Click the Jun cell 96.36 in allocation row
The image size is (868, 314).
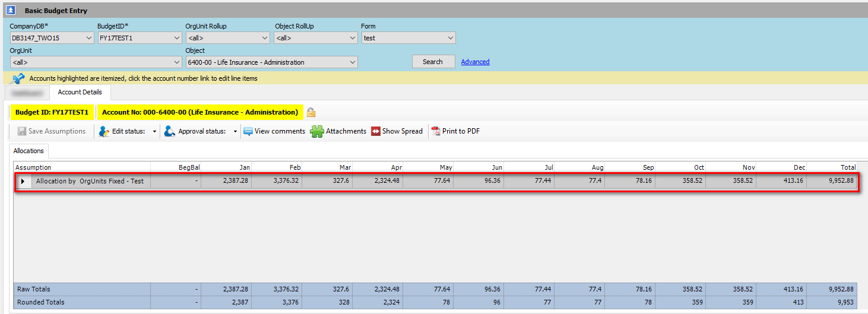479,181
